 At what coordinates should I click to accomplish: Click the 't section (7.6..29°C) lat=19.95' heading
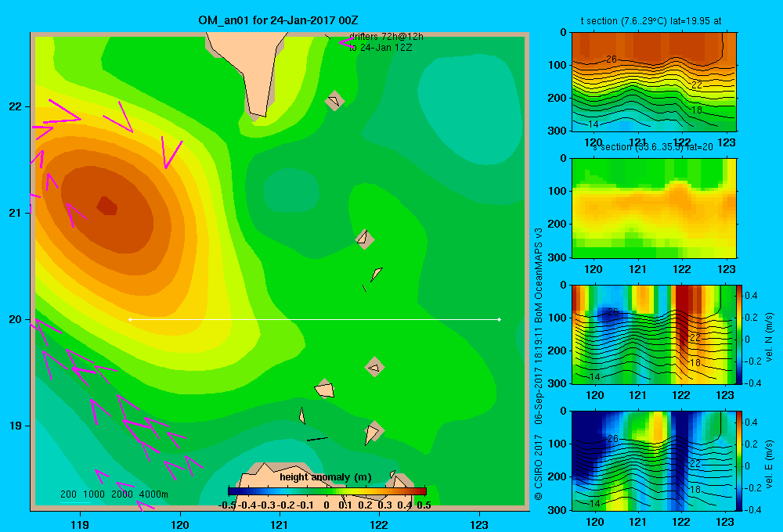pyautogui.click(x=651, y=21)
